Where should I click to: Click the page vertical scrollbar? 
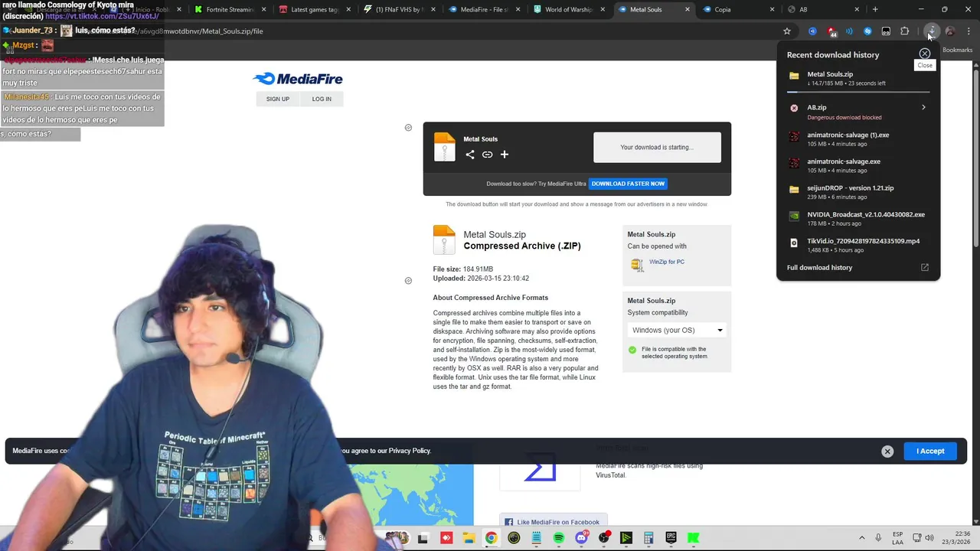tap(976, 157)
